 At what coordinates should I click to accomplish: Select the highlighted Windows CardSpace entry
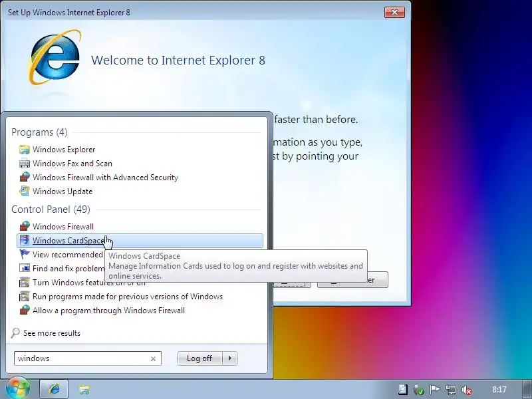[140, 241]
